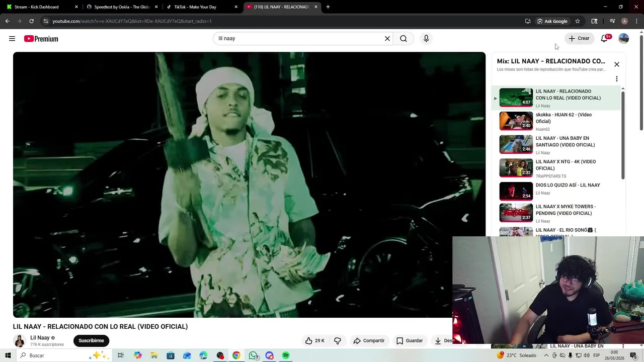Open the weather widget 23°C Soleado

[x=517, y=355]
